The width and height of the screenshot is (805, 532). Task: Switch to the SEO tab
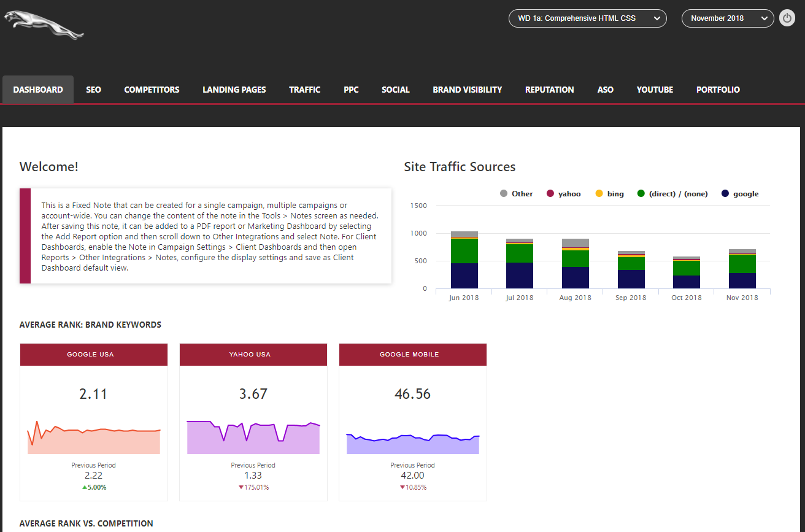click(x=93, y=90)
